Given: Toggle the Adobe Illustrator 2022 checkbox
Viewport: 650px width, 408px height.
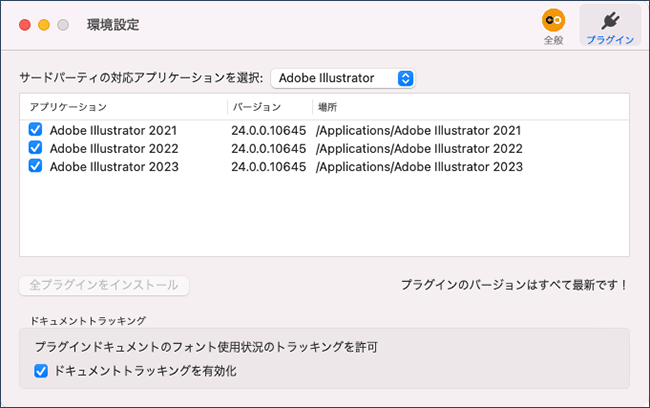Looking at the screenshot, I should [35, 148].
